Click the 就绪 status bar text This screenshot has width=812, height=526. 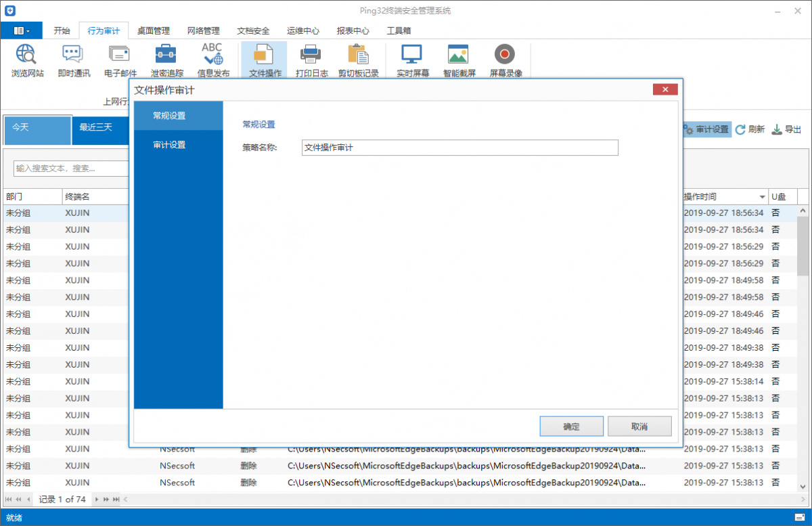(14, 517)
